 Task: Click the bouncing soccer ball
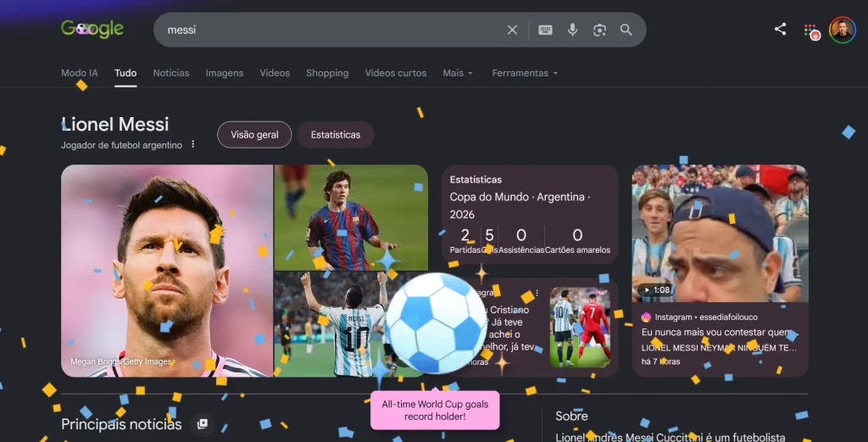[x=437, y=323]
